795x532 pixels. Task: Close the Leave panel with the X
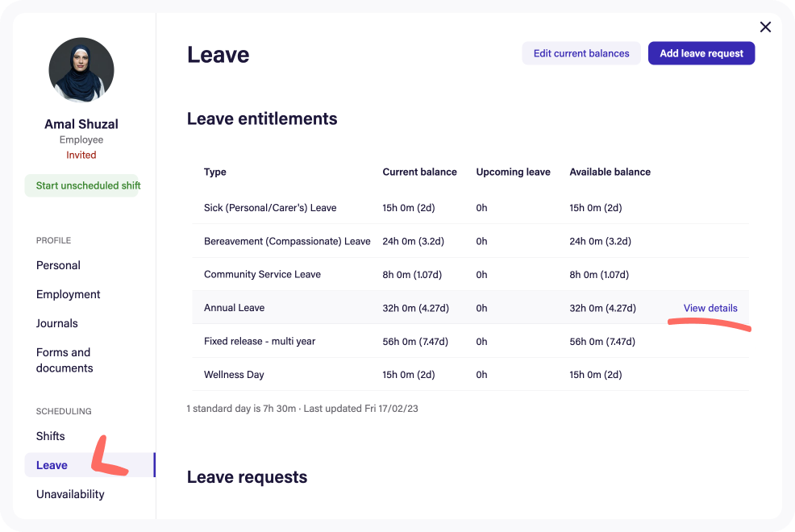(x=764, y=27)
